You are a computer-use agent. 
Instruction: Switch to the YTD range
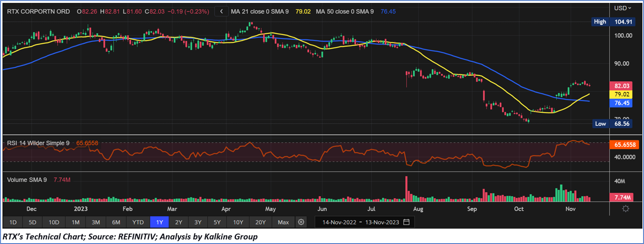[x=138, y=222]
